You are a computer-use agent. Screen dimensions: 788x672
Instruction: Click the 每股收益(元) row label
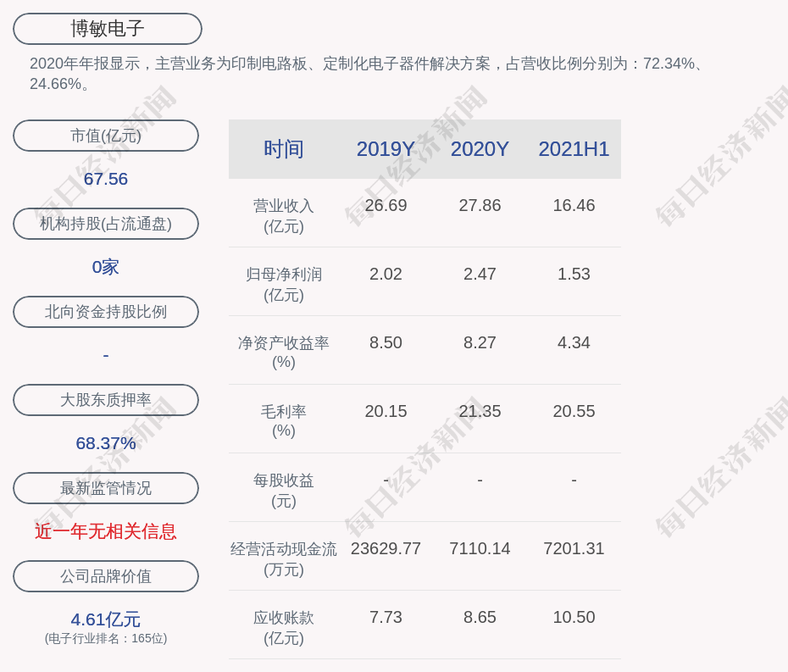click(284, 491)
